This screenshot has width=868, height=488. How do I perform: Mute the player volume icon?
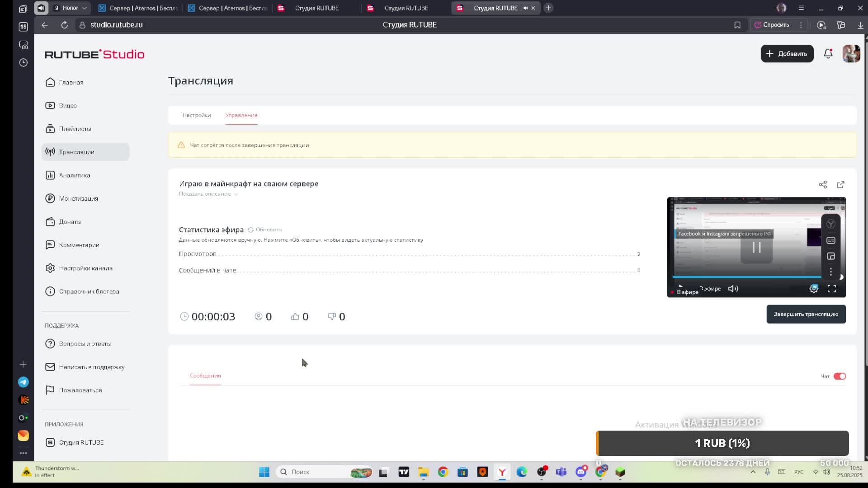tap(733, 289)
